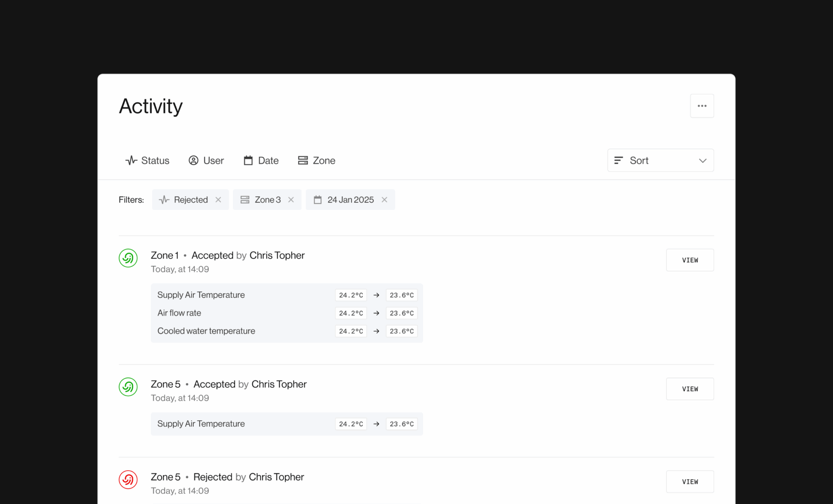Image resolution: width=833 pixels, height=504 pixels.
Task: Remove the Zone 3 filter chip
Action: pyautogui.click(x=291, y=200)
